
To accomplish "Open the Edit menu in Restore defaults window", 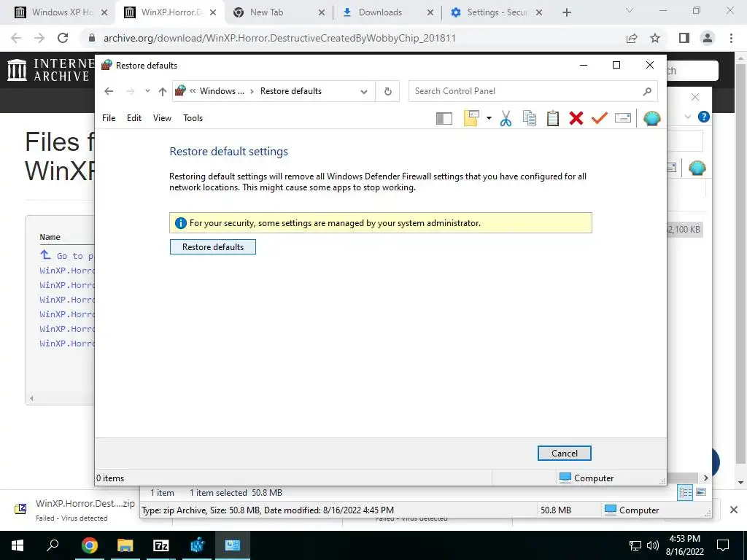I will coord(134,118).
